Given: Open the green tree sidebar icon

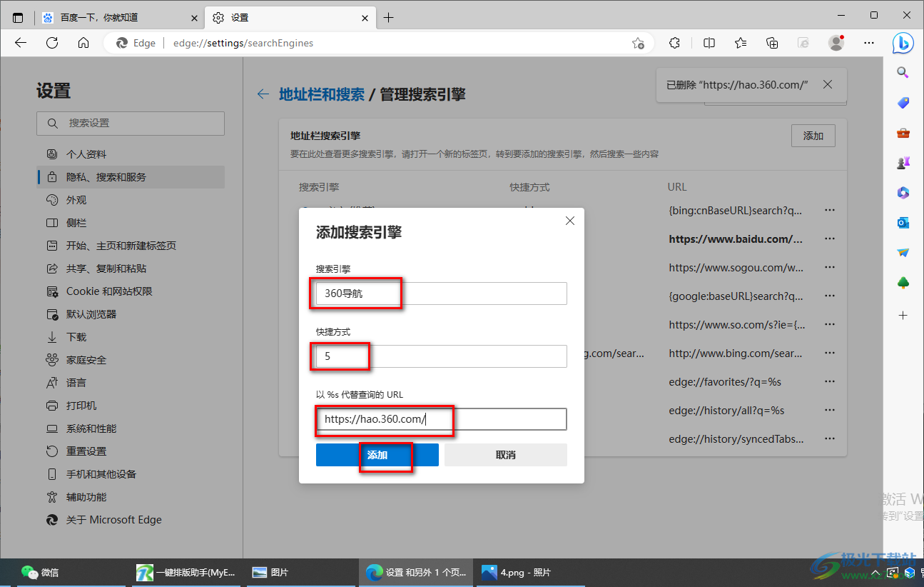Looking at the screenshot, I should [903, 284].
